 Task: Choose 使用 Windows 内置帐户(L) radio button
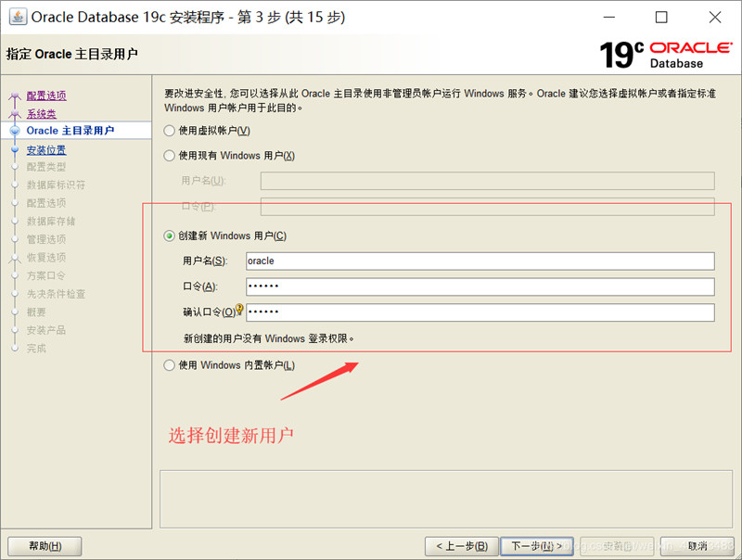170,365
